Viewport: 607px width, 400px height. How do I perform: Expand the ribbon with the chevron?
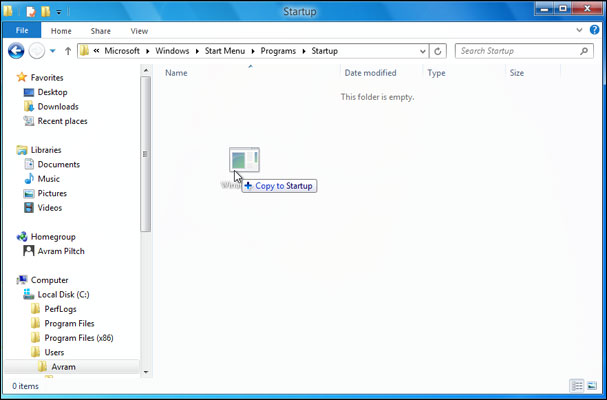tap(579, 30)
